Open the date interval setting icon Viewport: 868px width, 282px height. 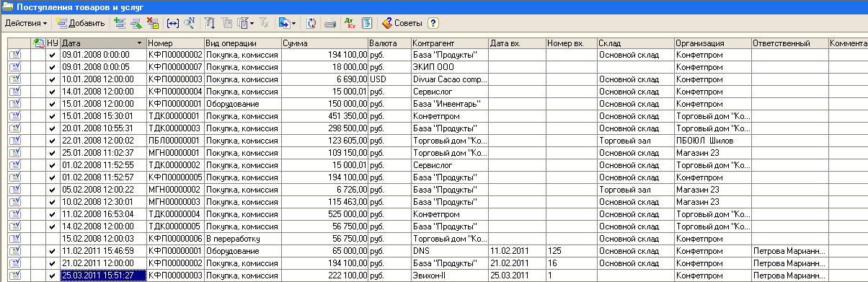coord(173,23)
